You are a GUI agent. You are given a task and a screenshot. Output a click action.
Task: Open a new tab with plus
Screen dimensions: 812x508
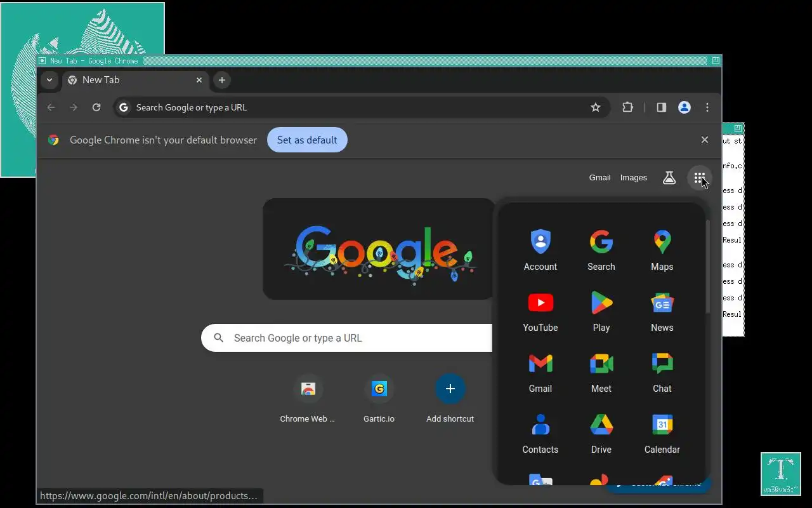point(221,80)
